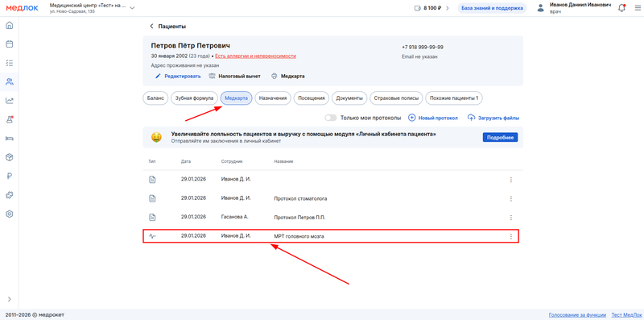
Task: Open the ruble finance icon in sidebar
Action: (x=10, y=176)
